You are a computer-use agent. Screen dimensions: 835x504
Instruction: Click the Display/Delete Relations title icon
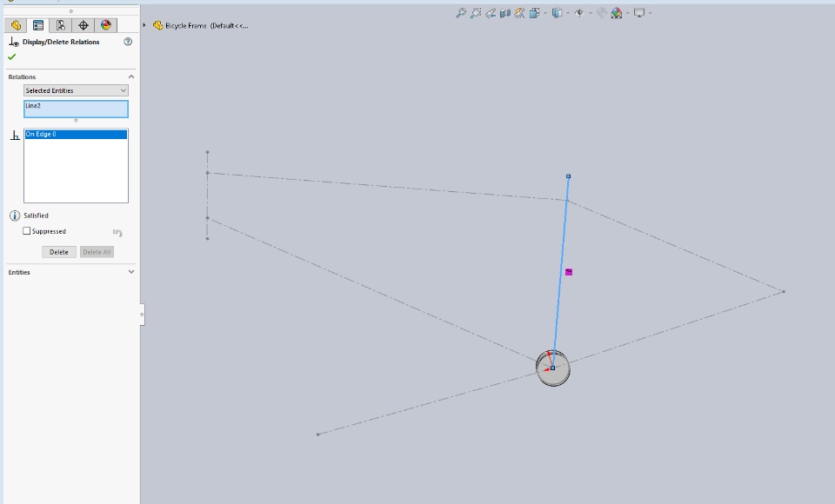tap(15, 42)
